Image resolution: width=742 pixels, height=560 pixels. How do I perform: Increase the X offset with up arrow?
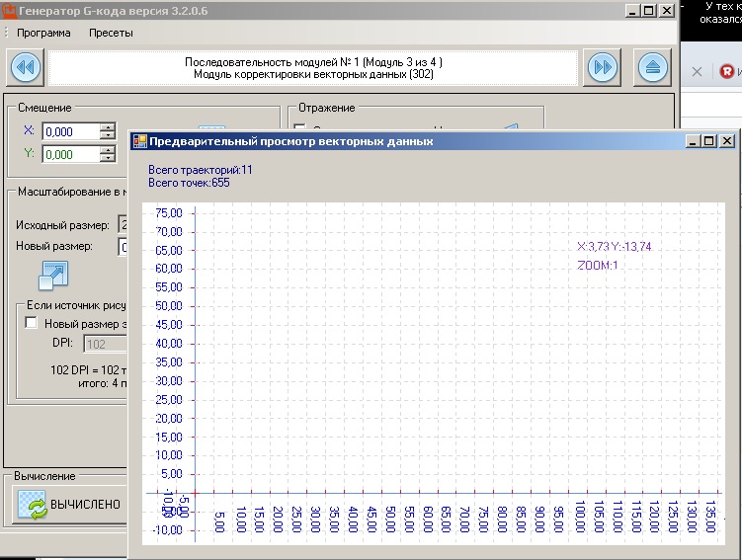coord(107,127)
